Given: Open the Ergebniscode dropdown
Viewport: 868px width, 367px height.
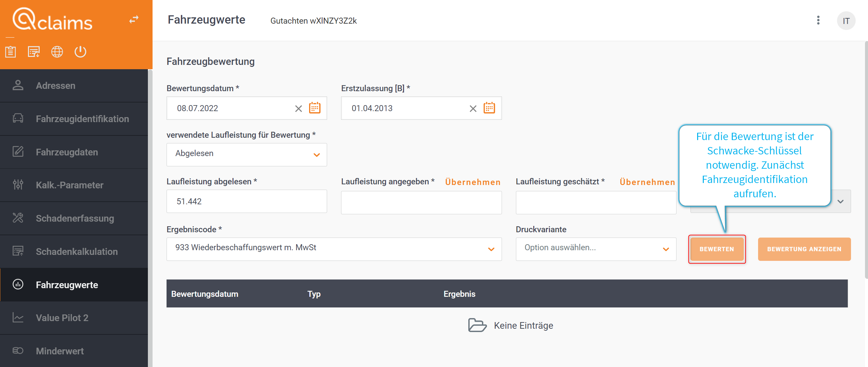Looking at the screenshot, I should click(334, 249).
